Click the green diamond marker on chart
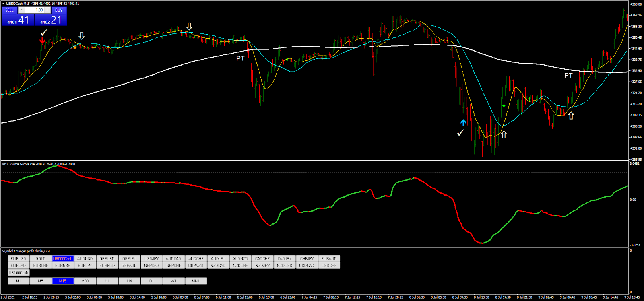The height and width of the screenshot is (301, 644). coord(504,106)
